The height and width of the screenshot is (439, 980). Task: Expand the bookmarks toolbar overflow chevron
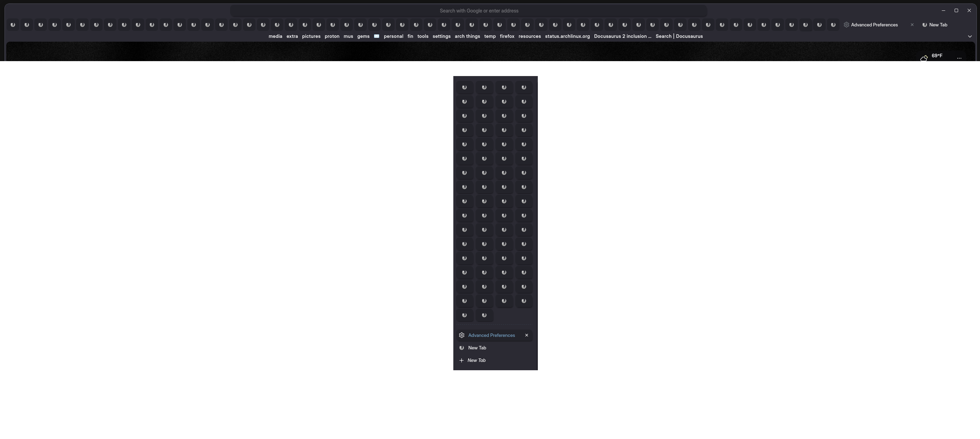tap(970, 36)
